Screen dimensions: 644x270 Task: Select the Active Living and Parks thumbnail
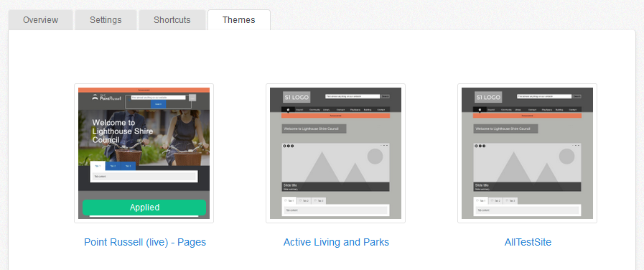[335, 153]
